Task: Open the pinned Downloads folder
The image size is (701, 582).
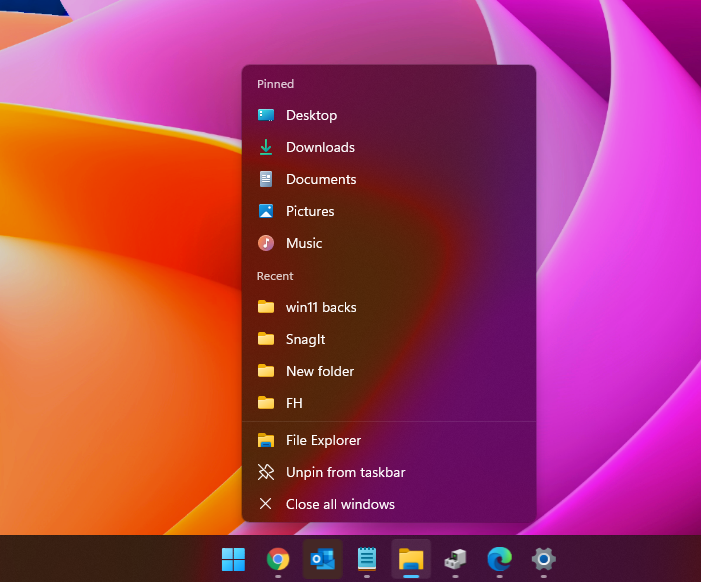Action: [x=320, y=147]
